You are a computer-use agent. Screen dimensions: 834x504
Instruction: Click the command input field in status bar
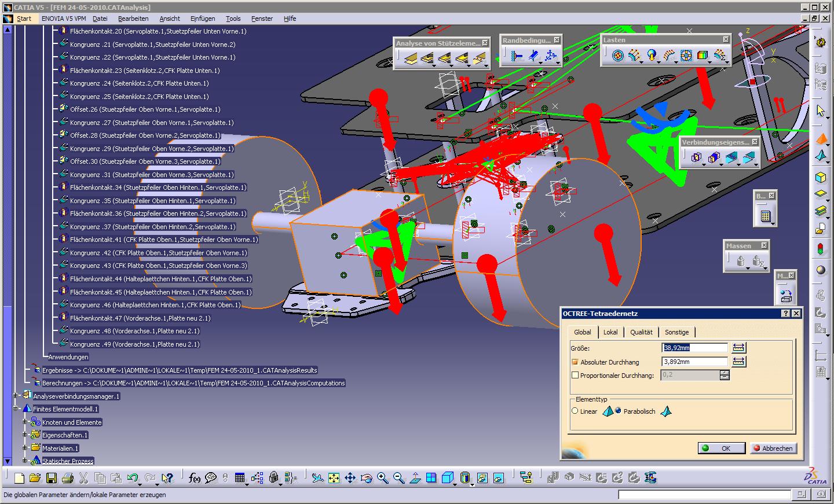point(704,495)
